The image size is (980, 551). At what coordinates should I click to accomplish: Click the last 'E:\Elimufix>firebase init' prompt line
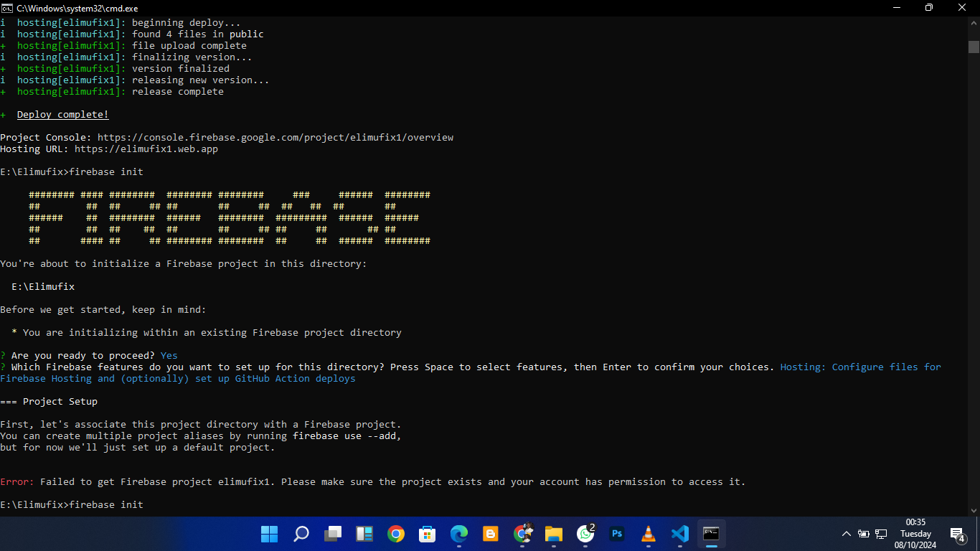(x=72, y=505)
